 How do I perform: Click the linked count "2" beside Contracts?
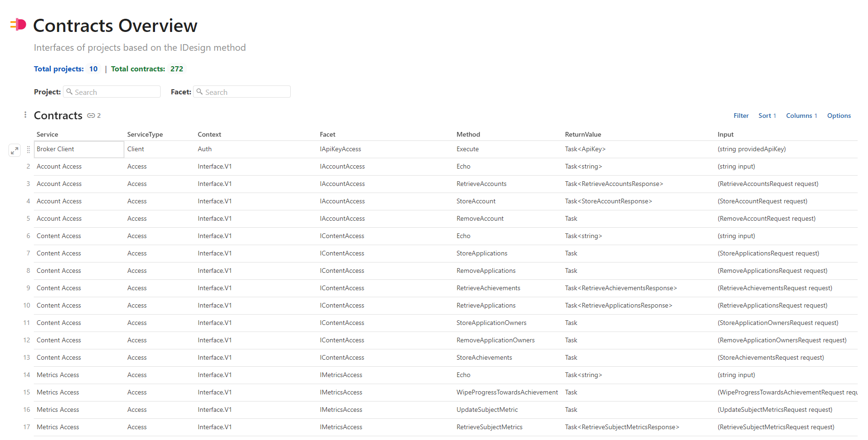coord(99,116)
